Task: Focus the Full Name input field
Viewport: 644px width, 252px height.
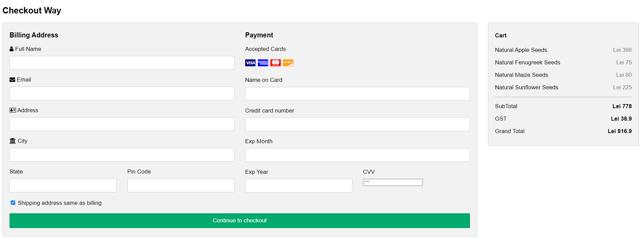Action: [x=122, y=63]
